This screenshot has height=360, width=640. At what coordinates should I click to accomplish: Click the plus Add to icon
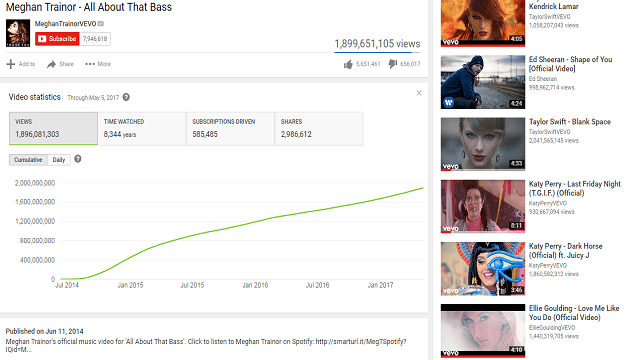pyautogui.click(x=11, y=64)
